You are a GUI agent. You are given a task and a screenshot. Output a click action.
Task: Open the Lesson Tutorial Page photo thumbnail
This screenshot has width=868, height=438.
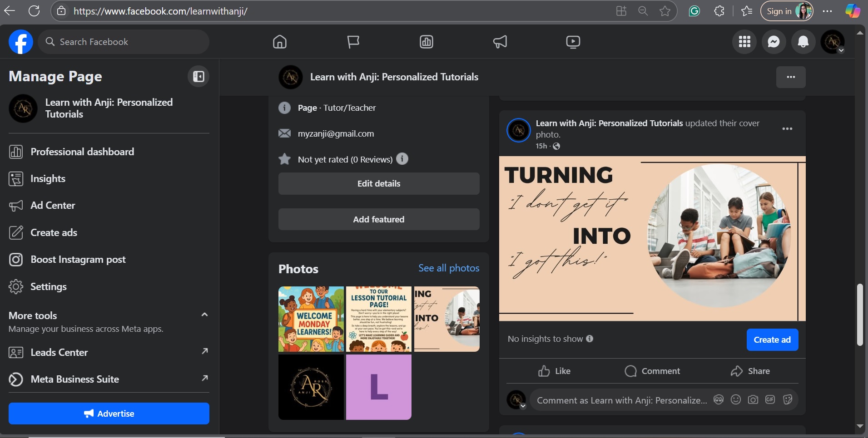[379, 319]
